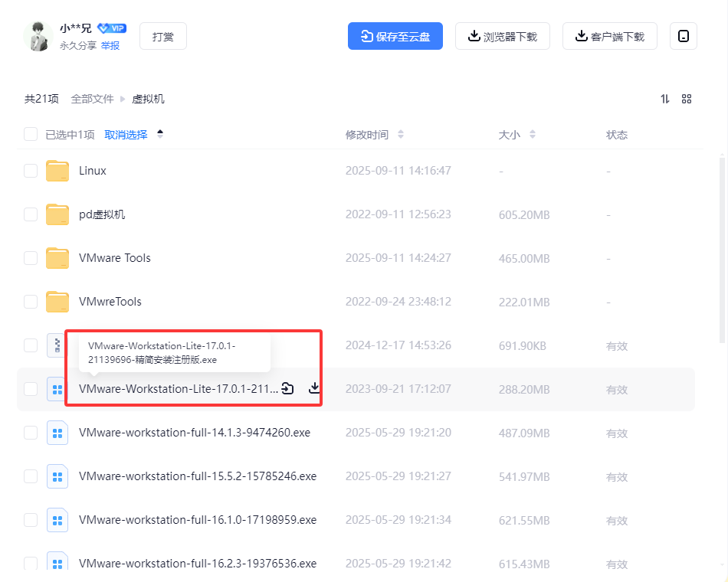Open the VMware Tools folder name

point(115,258)
